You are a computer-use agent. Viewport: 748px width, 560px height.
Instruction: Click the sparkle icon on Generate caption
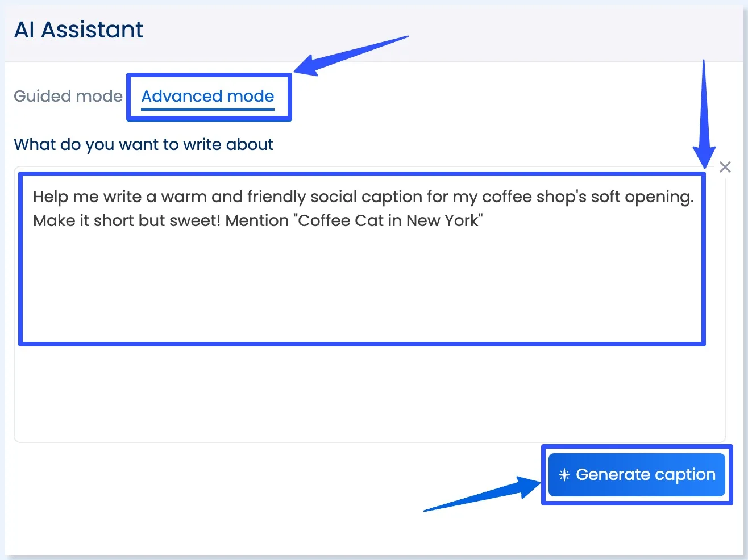[564, 475]
